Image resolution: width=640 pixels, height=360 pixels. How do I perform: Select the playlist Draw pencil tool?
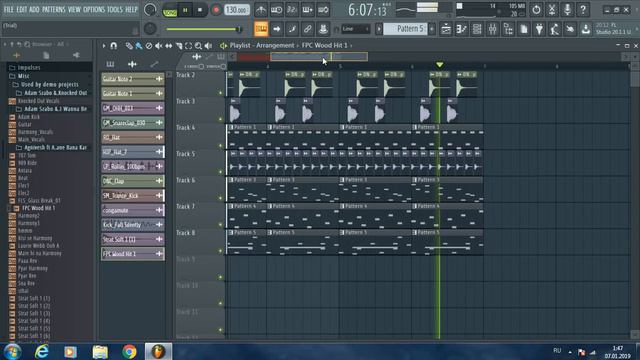[129, 46]
